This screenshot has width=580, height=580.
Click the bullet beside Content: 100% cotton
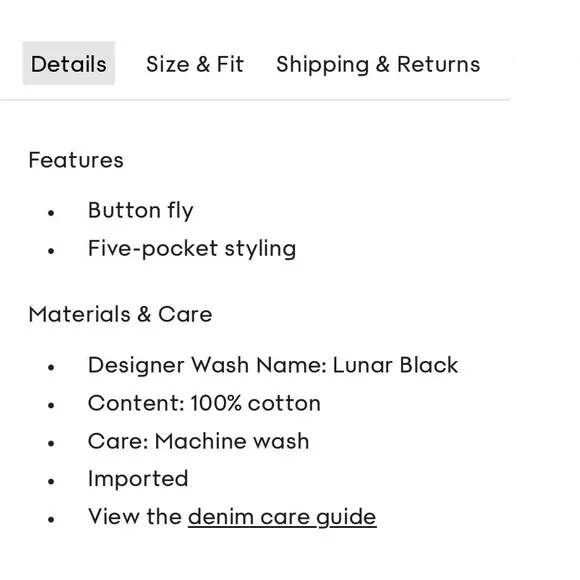(51, 405)
